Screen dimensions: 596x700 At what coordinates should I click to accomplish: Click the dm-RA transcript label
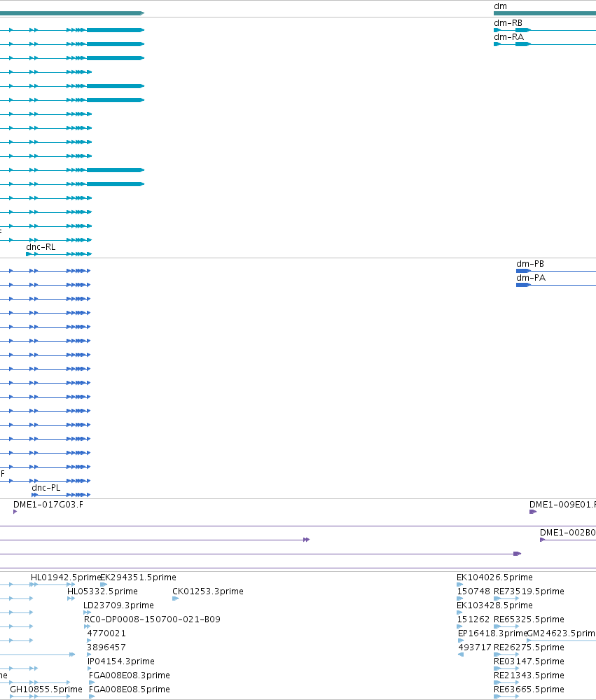coord(508,36)
